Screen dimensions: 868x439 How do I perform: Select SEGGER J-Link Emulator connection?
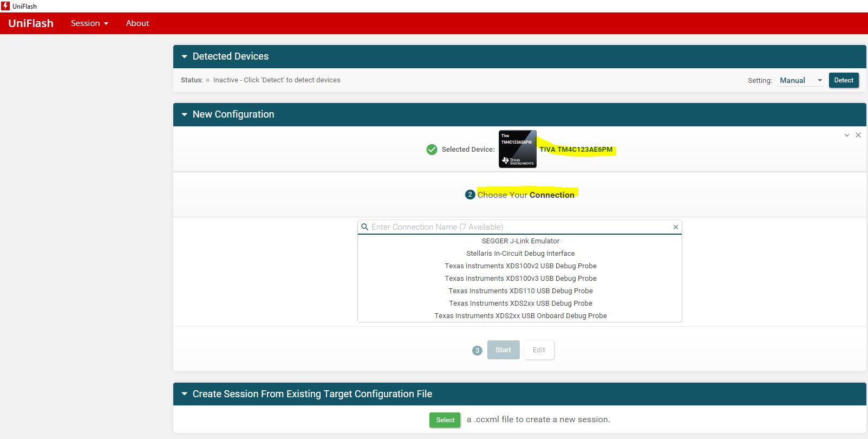520,241
